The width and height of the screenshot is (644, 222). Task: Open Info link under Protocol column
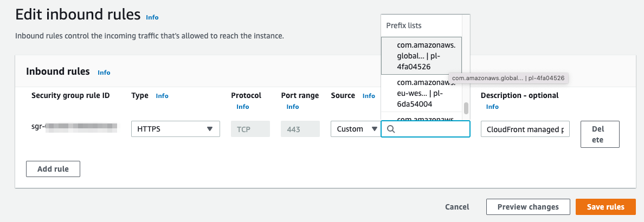tap(242, 107)
